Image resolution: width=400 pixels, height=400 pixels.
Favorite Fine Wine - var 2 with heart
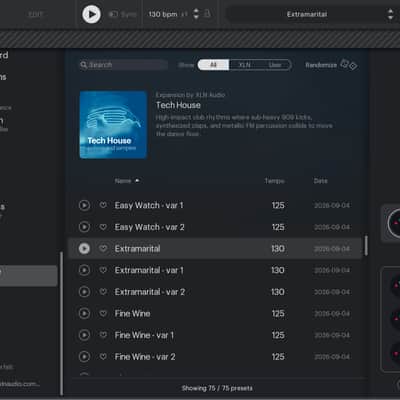pos(103,356)
